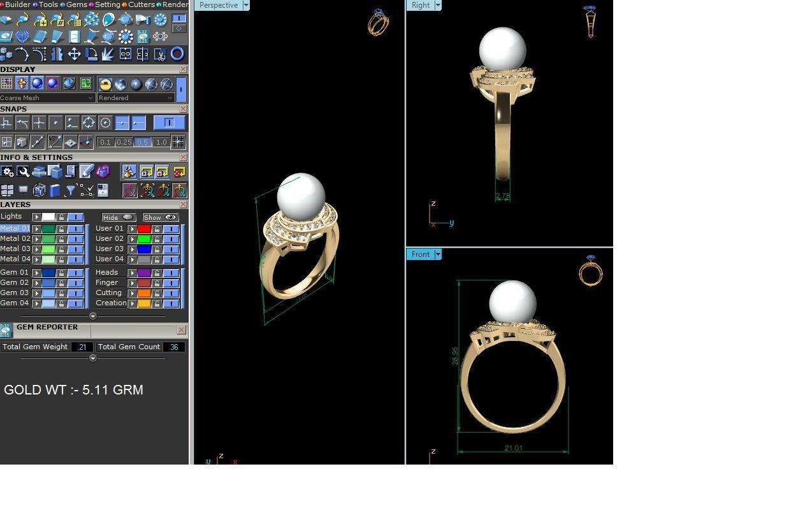
Task: Expand the Metal 02 layer arrow
Action: pos(36,238)
